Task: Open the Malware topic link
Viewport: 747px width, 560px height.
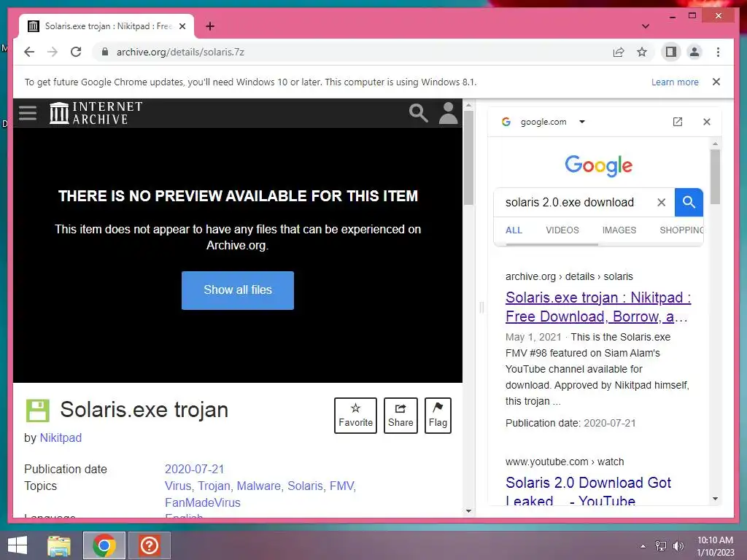Action: click(x=259, y=486)
